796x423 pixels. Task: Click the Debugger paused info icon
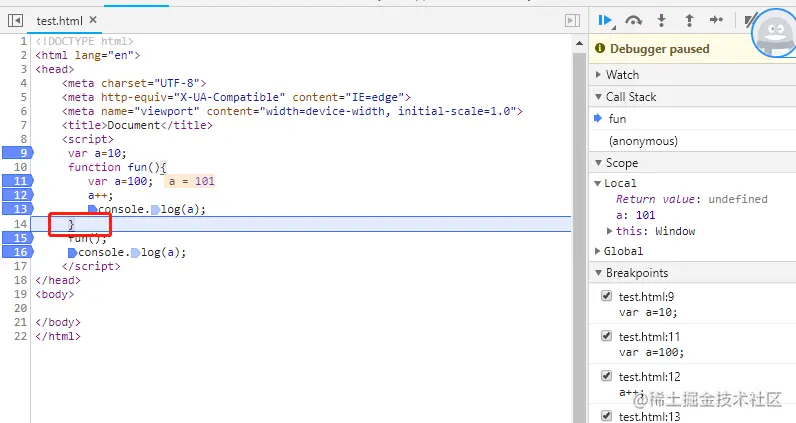click(600, 48)
